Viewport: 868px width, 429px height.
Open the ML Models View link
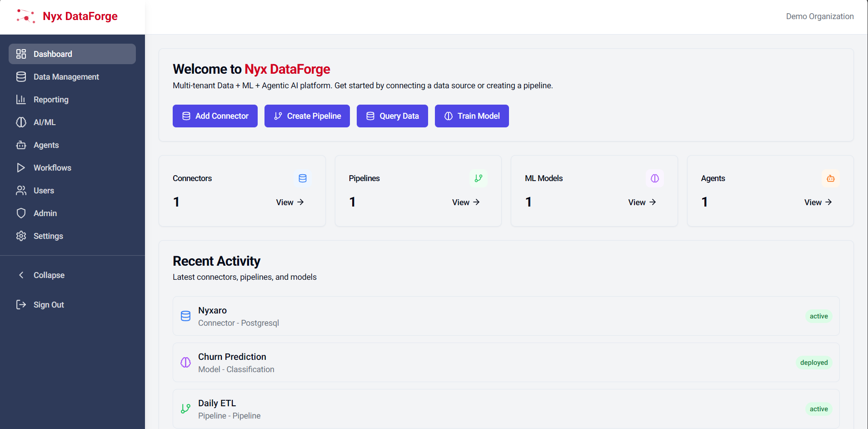tap(642, 202)
